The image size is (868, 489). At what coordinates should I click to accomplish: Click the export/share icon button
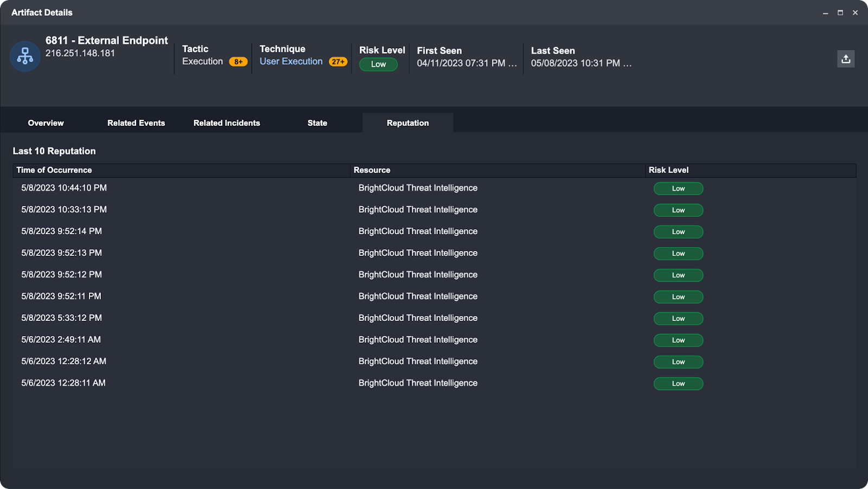click(846, 59)
